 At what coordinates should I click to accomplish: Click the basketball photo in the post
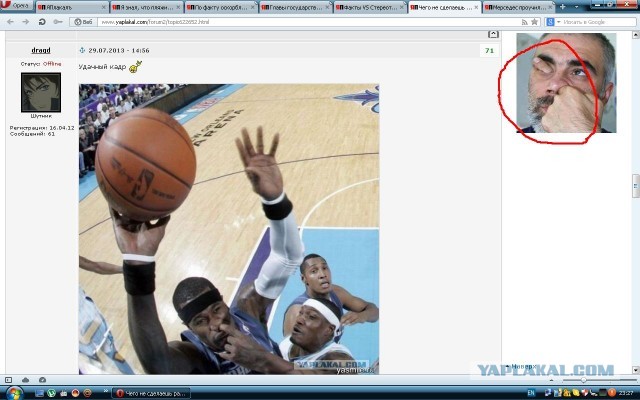(x=229, y=228)
